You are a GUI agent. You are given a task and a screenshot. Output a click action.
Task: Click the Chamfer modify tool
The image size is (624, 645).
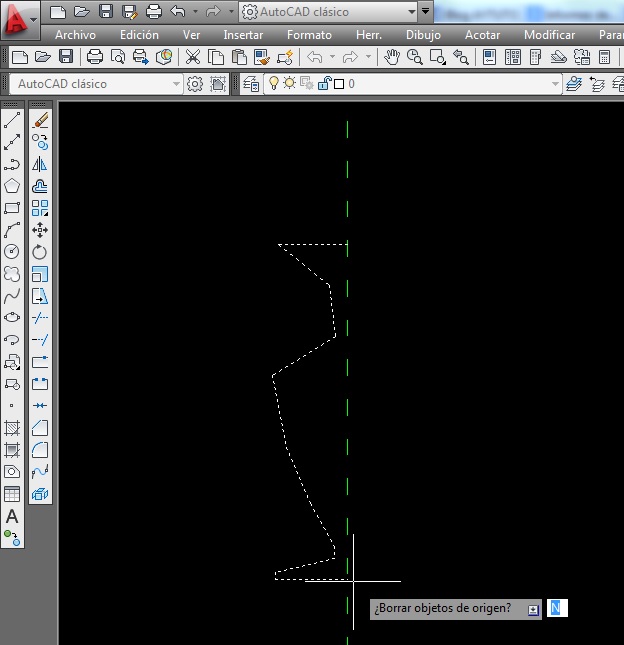click(x=40, y=428)
